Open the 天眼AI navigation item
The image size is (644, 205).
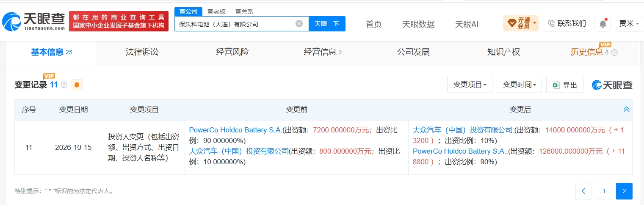pos(467,24)
